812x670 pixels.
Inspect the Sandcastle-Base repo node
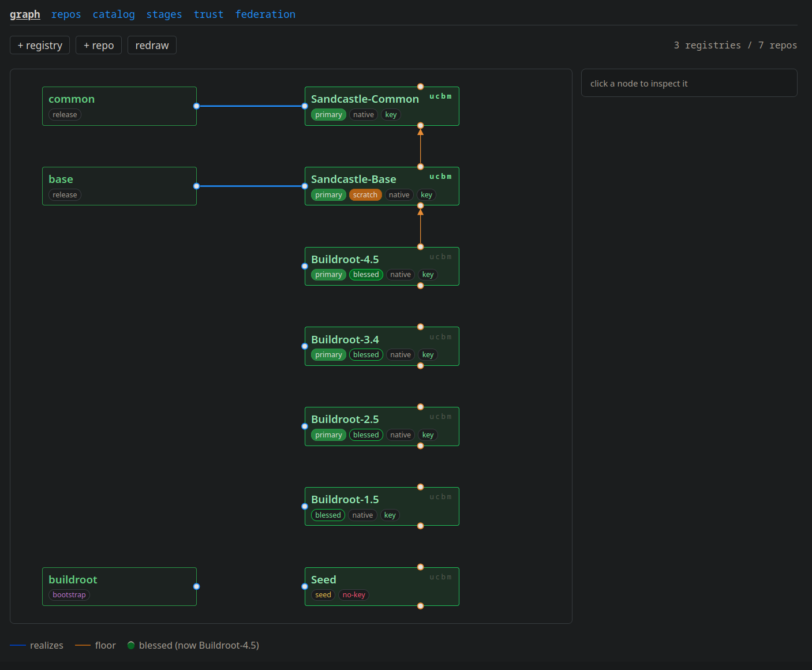(382, 186)
